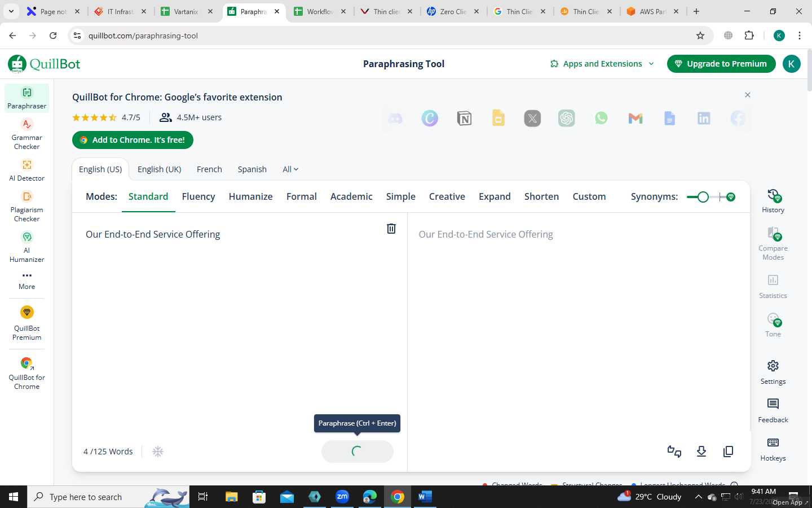Switch language to Spanish
812x508 pixels.
tap(252, 169)
